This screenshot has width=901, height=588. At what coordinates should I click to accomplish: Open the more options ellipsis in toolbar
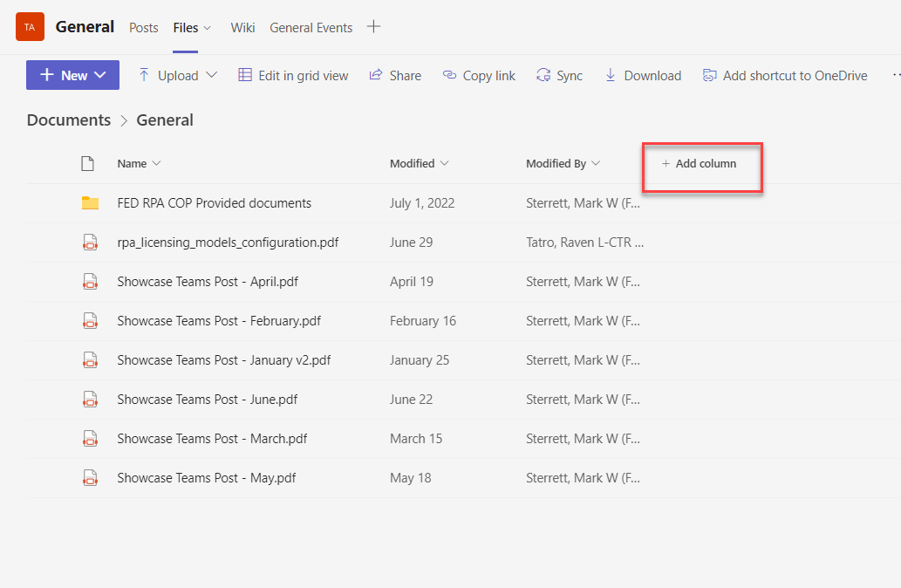click(x=897, y=75)
